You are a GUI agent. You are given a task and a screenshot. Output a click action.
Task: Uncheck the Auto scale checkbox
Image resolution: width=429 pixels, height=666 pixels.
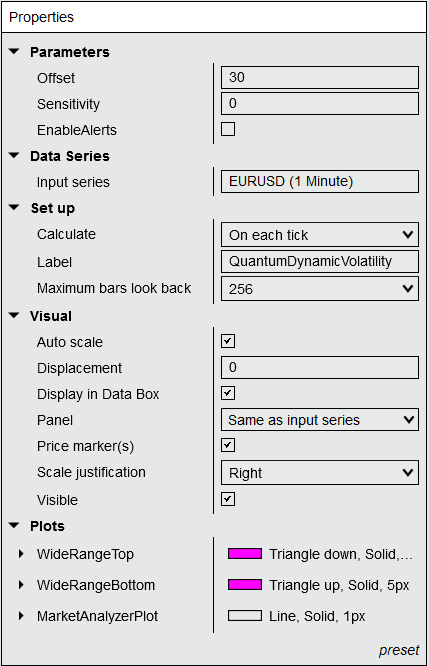(x=228, y=341)
